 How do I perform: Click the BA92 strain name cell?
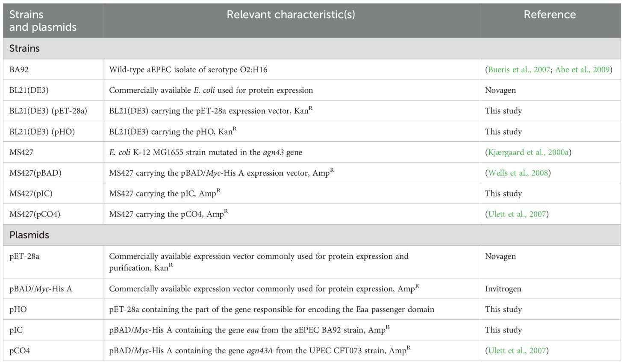19,70
